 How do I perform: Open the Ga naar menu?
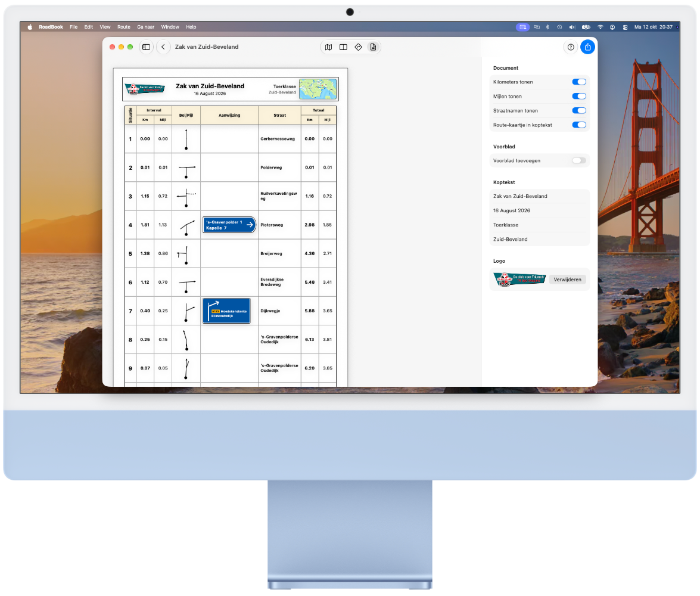tap(145, 27)
